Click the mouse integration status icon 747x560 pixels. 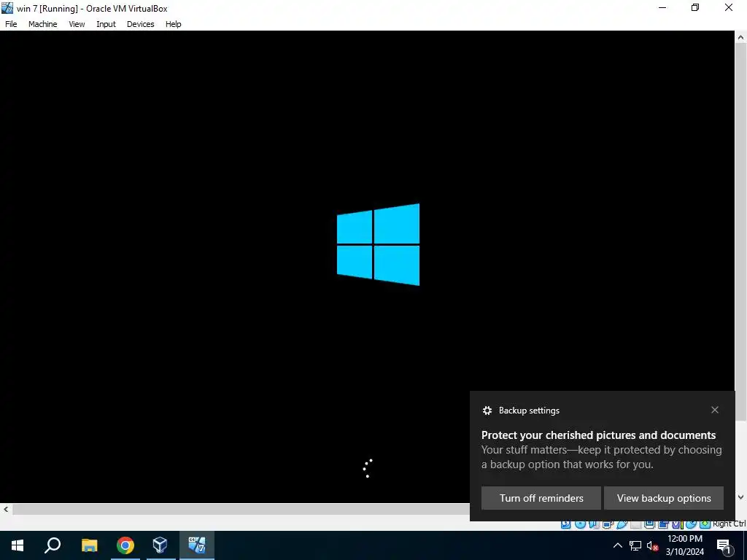(692, 524)
